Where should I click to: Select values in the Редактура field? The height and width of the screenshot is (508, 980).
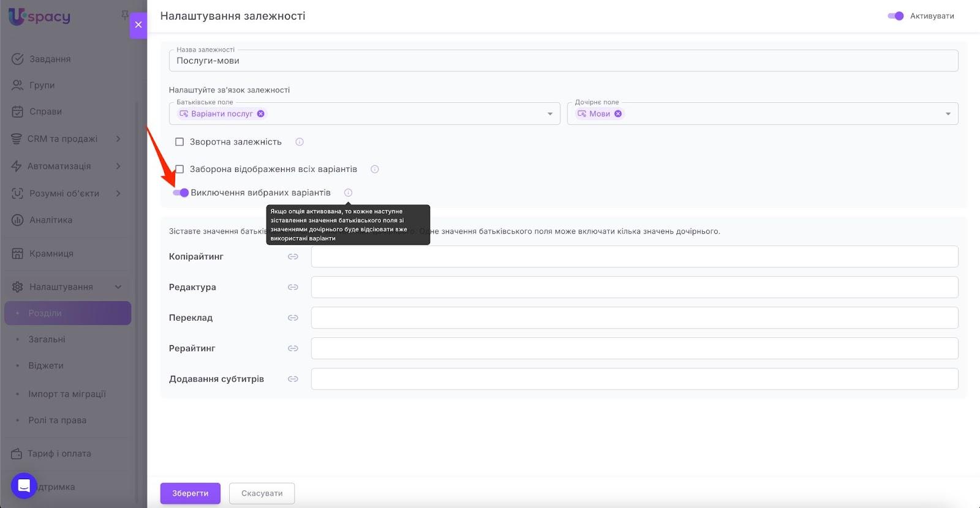point(635,287)
